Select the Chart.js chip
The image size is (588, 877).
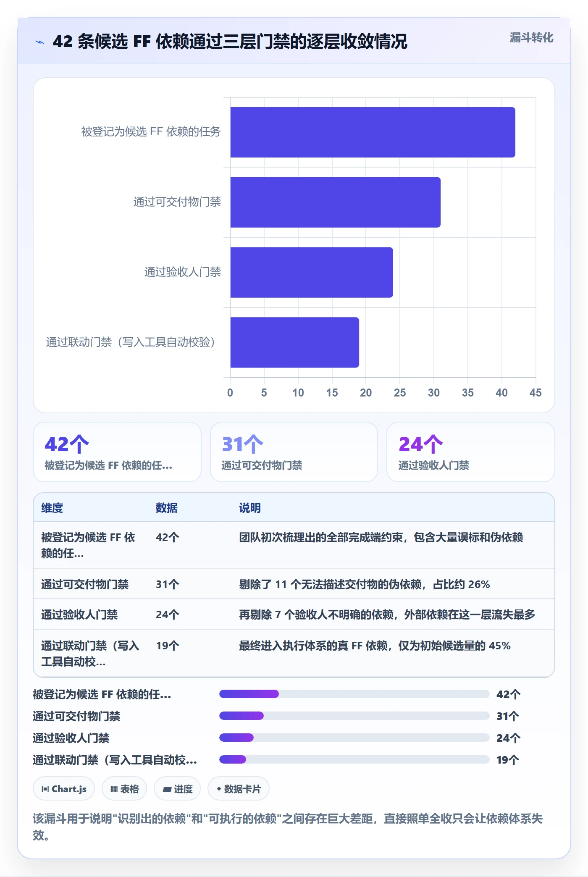[x=64, y=789]
